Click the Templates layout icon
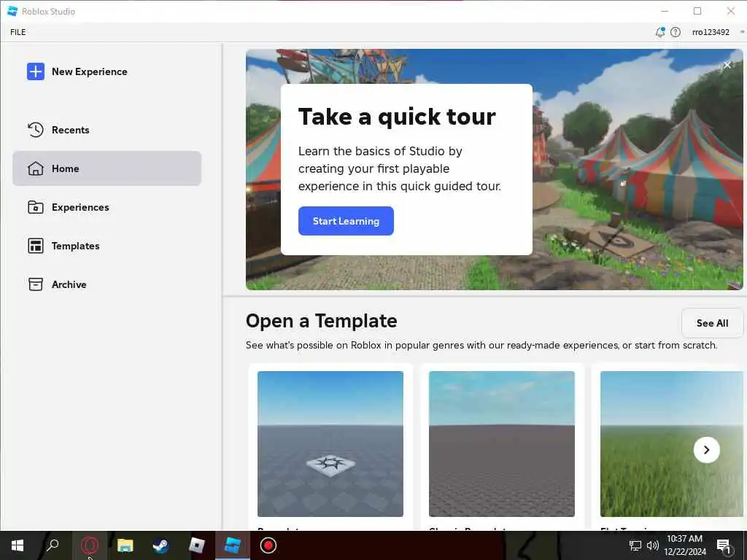747x560 pixels. click(x=36, y=246)
